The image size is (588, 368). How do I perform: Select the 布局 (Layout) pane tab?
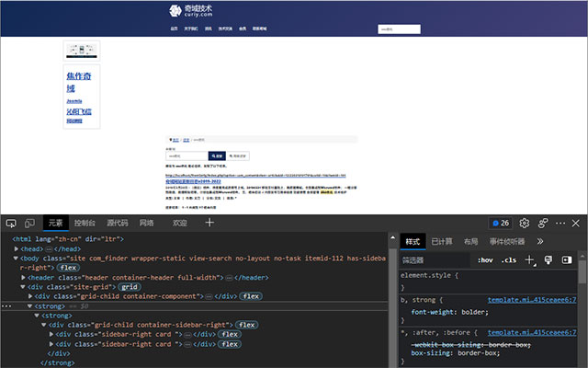[470, 242]
